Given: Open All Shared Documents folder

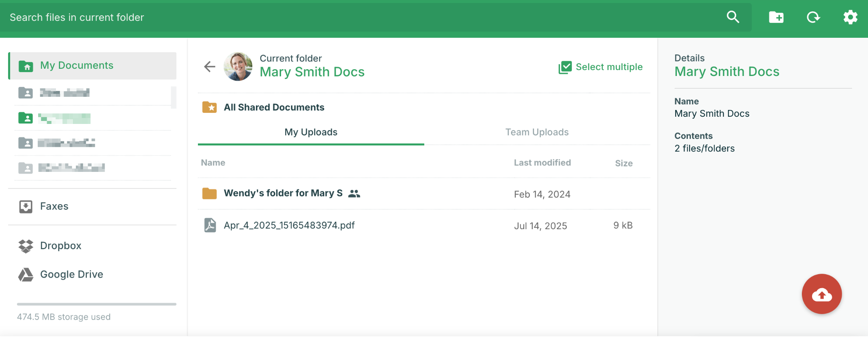Looking at the screenshot, I should [x=274, y=107].
